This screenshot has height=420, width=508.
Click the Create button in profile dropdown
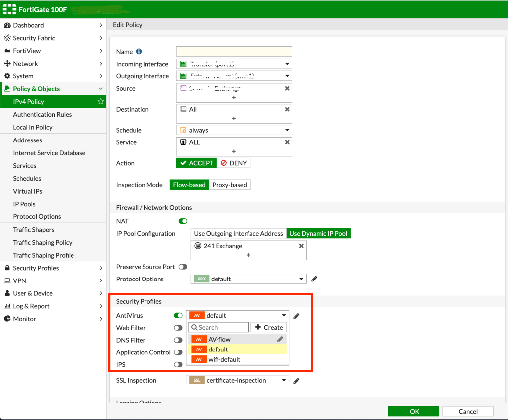click(x=269, y=327)
